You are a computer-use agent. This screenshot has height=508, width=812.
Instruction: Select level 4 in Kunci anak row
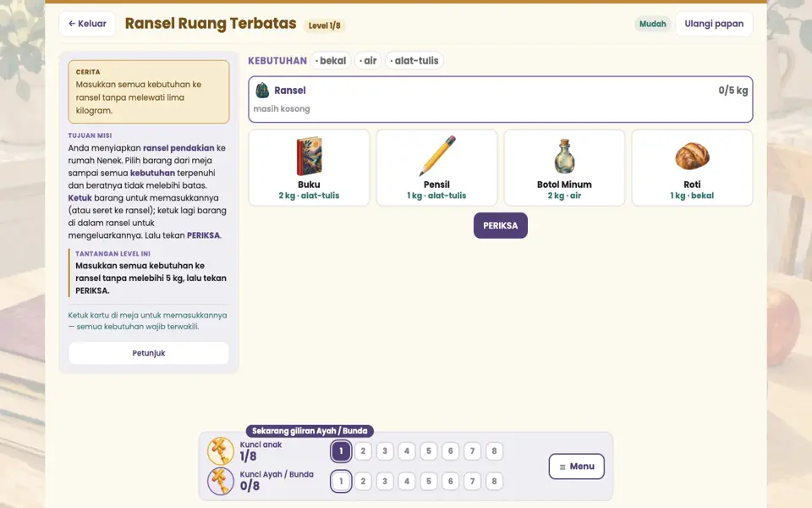click(x=407, y=451)
